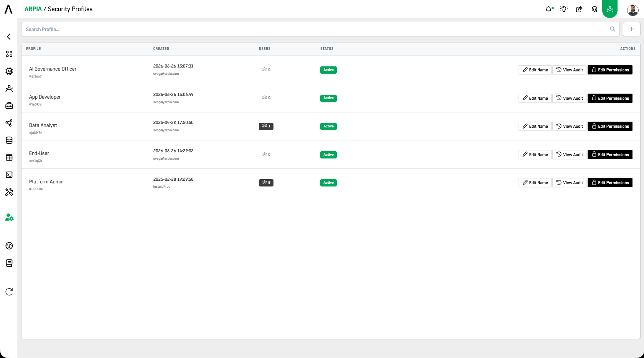This screenshot has height=358, width=644.
Task: Focus the Search Profile input field
Action: tap(320, 29)
